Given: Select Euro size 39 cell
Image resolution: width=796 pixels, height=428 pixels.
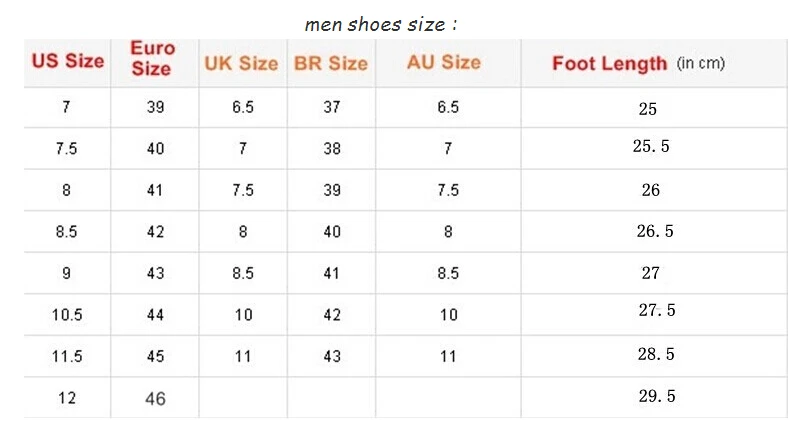Looking at the screenshot, I should [x=155, y=107].
